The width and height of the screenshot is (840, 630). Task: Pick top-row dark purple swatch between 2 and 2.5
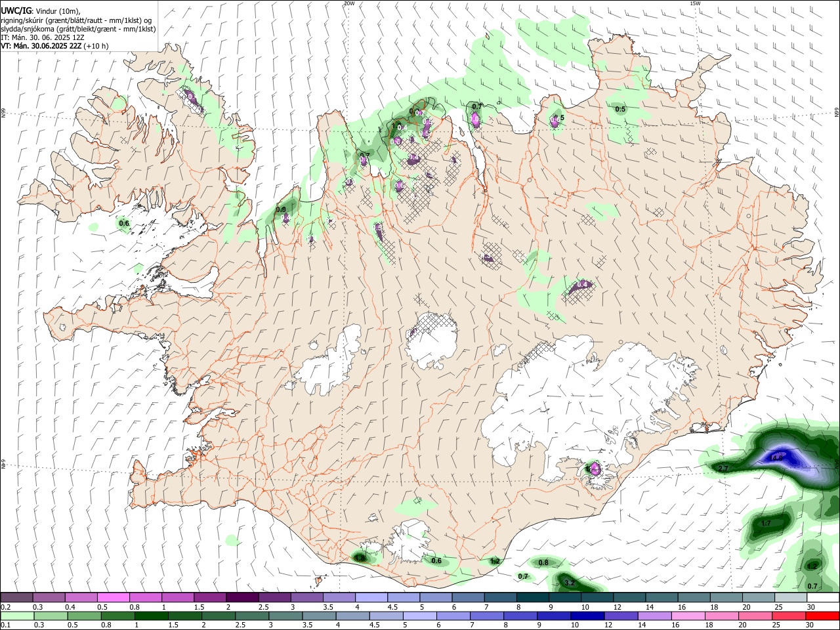pos(241,598)
